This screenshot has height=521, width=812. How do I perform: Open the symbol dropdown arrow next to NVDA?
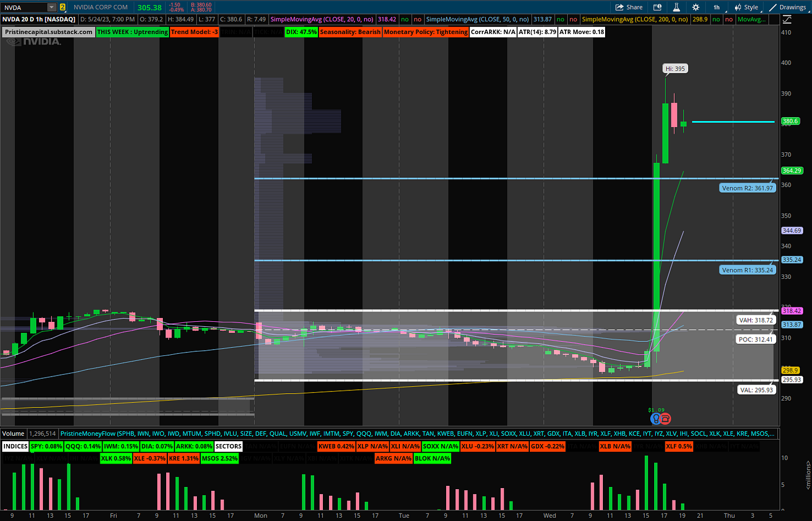tap(52, 7)
